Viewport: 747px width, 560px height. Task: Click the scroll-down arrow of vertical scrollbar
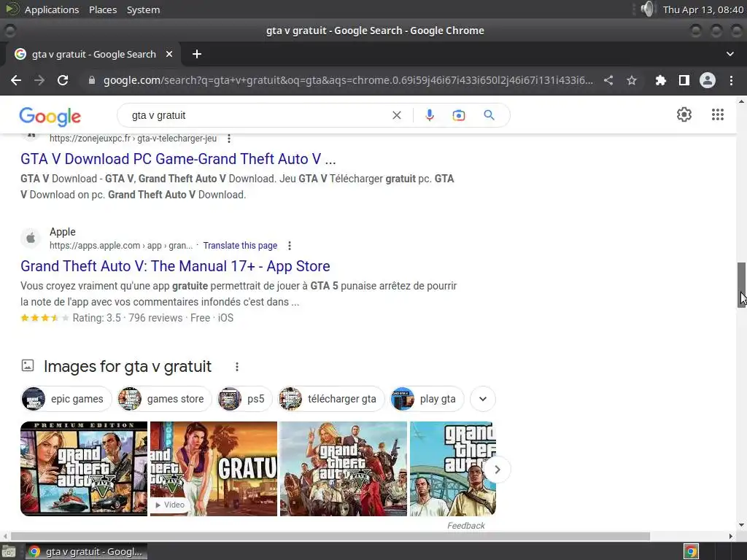pos(741,525)
